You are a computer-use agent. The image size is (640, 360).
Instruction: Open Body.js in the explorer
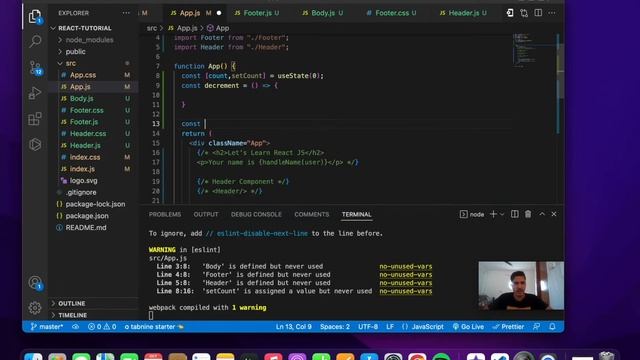[81, 98]
